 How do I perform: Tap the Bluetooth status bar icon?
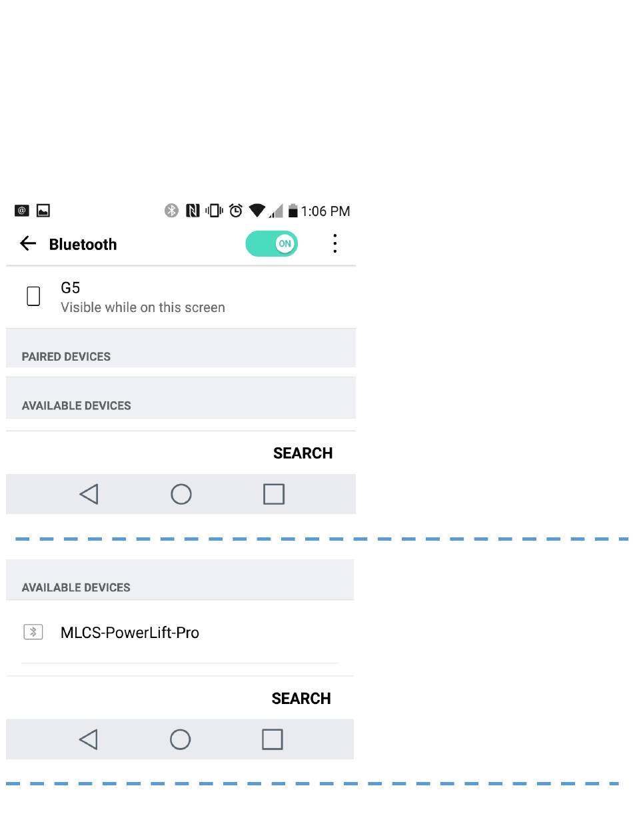click(172, 211)
